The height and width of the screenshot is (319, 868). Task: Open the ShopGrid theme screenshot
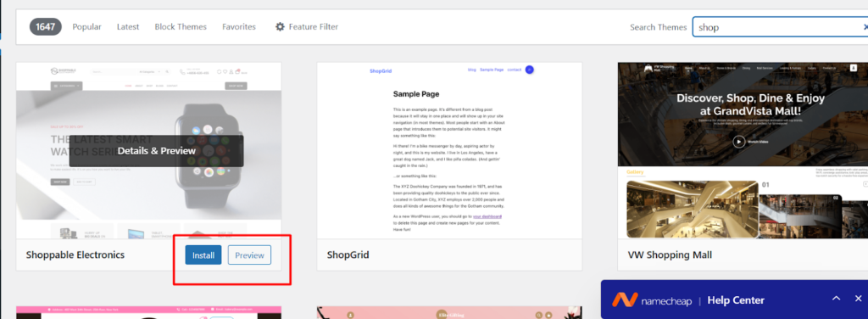coord(449,151)
